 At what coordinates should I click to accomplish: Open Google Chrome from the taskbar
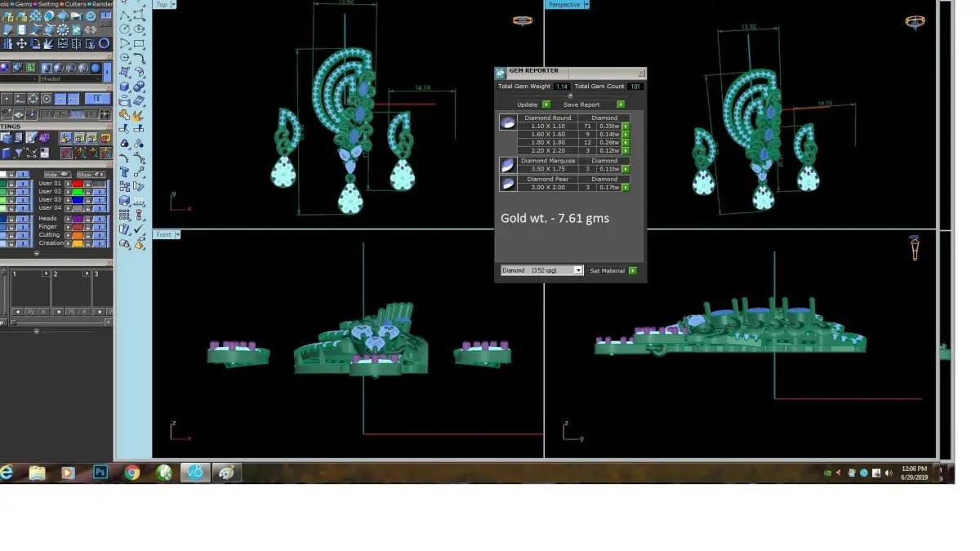click(x=132, y=472)
